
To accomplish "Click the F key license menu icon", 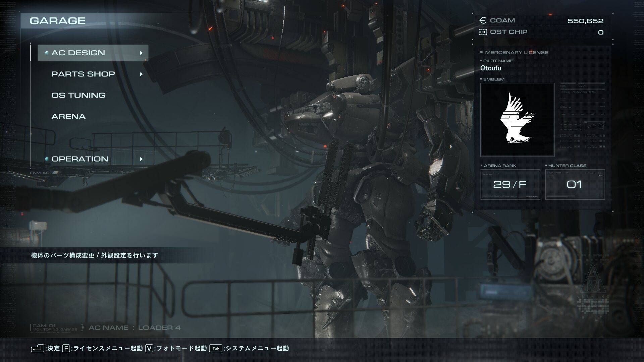I will click(66, 348).
